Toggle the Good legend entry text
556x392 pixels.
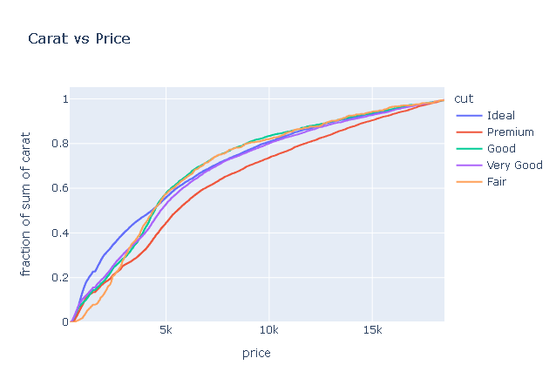[501, 149]
